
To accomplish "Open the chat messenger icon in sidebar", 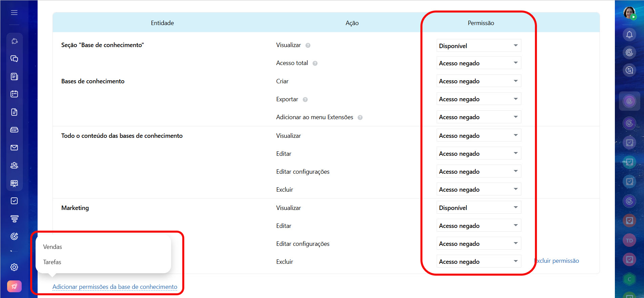I will pos(14,59).
